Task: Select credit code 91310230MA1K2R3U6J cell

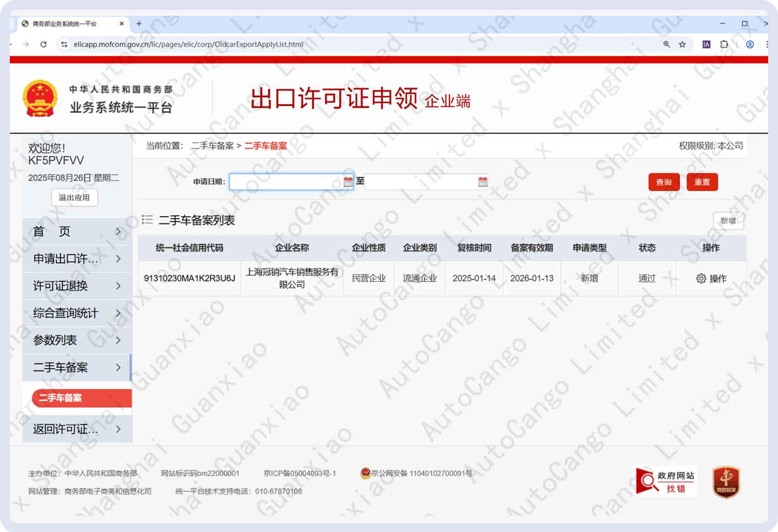Action: (190, 279)
